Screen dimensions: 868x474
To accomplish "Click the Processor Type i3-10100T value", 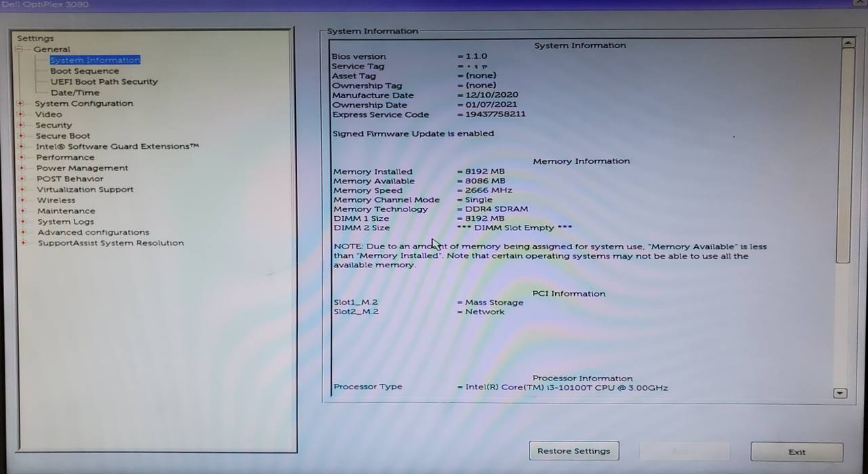I will (x=566, y=387).
